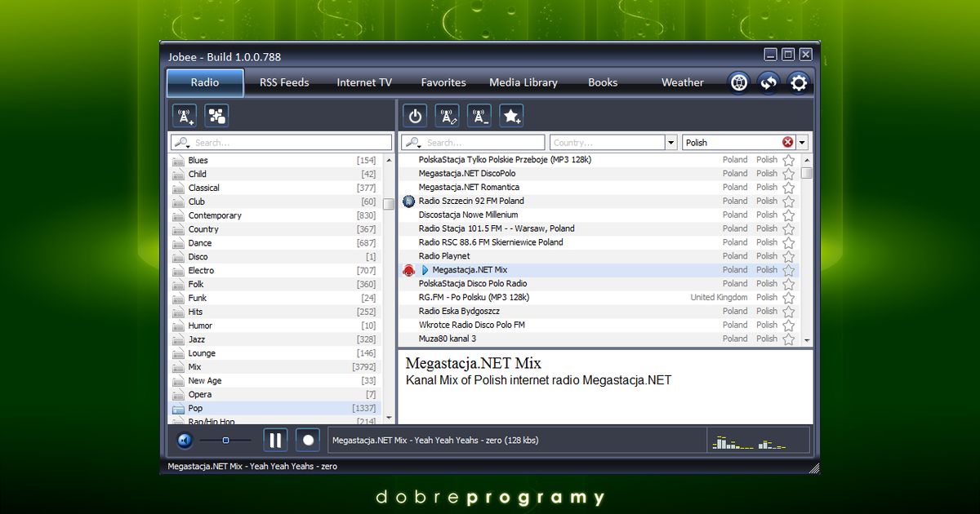Image resolution: width=980 pixels, height=514 pixels.
Task: Select the Humor category
Action: click(274, 326)
